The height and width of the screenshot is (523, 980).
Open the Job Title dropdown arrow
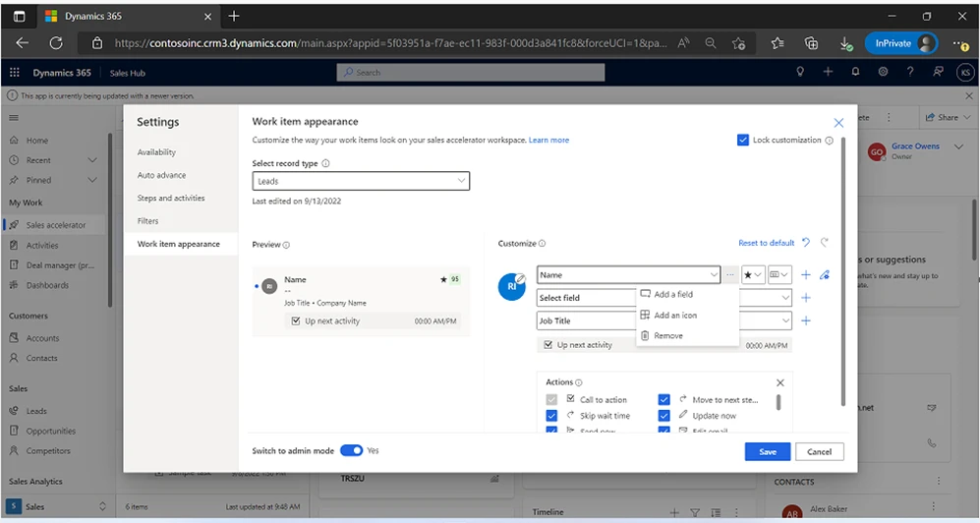point(785,320)
